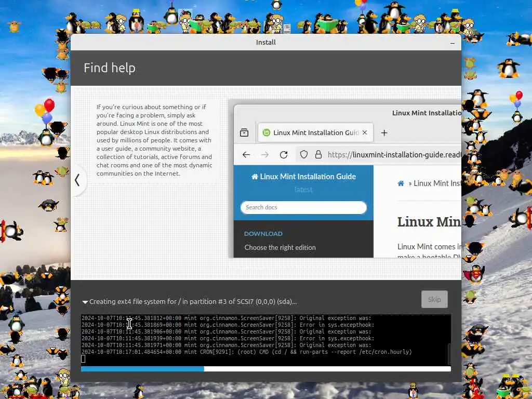The image size is (532, 399).
Task: Click the "Choose the right edition" link
Action: click(x=280, y=247)
